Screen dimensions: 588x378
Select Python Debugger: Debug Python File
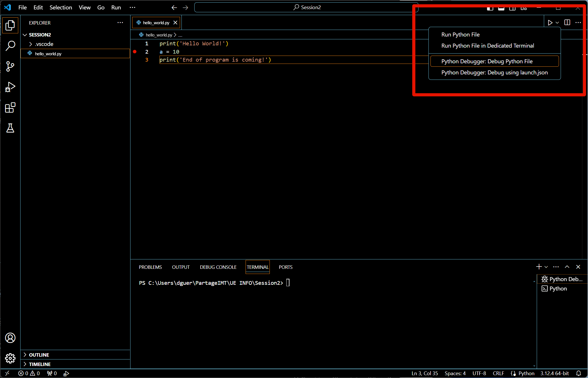click(487, 61)
